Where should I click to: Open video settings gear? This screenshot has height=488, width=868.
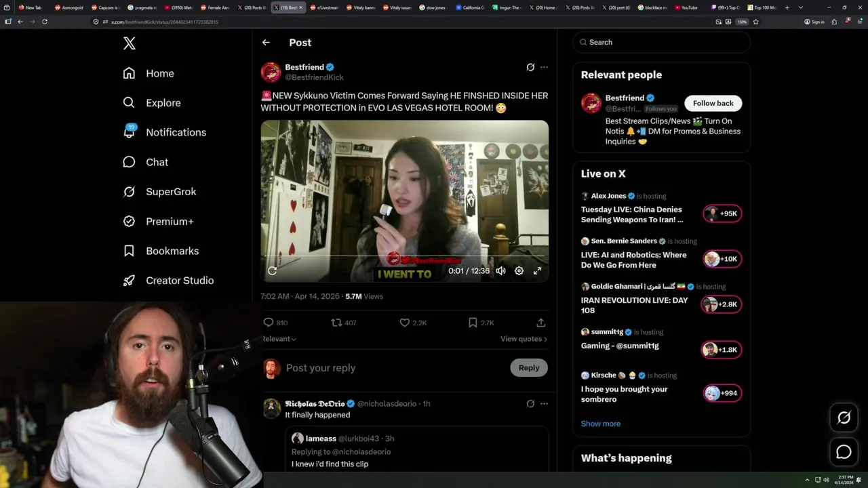click(x=519, y=270)
